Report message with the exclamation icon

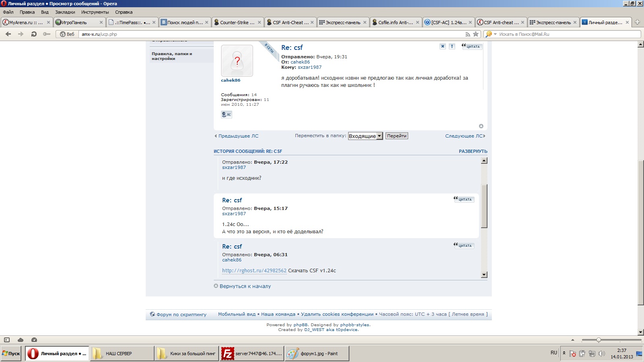(452, 46)
